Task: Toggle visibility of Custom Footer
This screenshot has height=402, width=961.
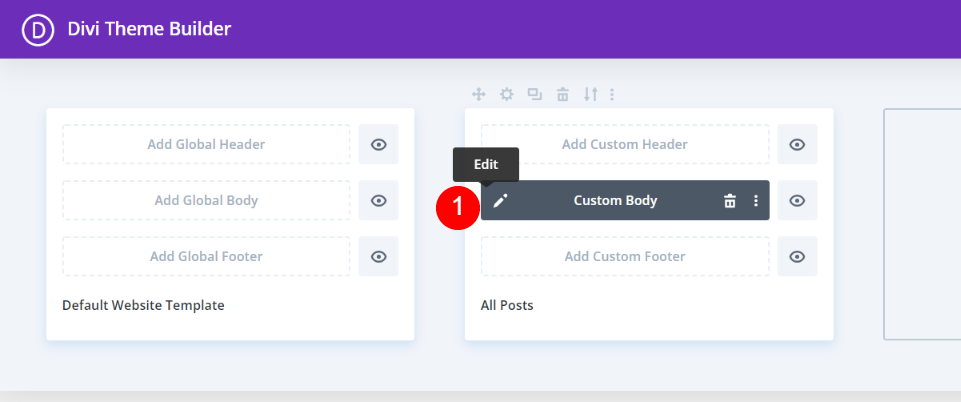Action: click(x=797, y=256)
